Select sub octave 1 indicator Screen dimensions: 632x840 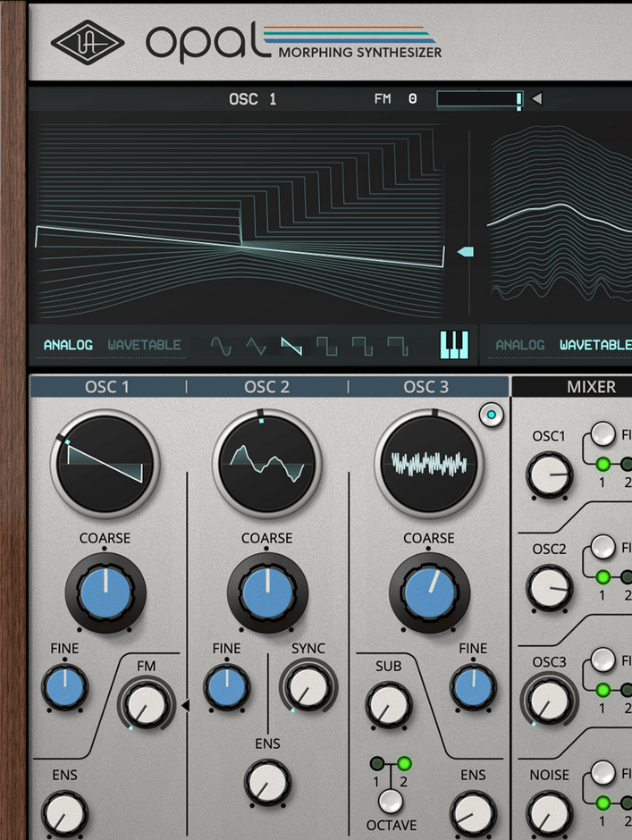[377, 763]
